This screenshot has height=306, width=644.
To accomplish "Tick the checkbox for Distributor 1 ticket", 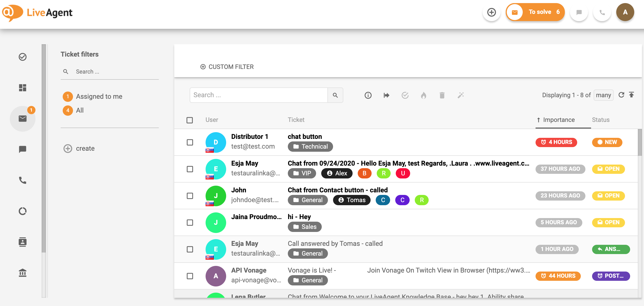I will point(190,142).
